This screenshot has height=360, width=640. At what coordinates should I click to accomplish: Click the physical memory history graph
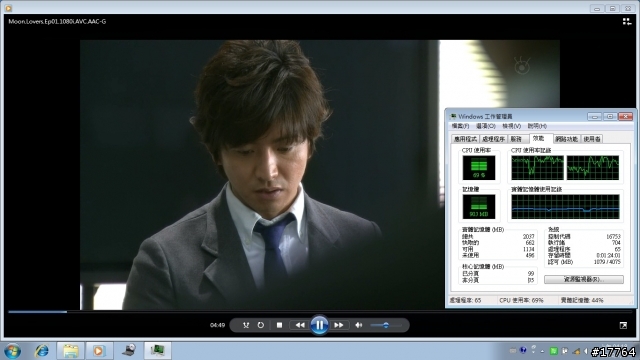565,207
